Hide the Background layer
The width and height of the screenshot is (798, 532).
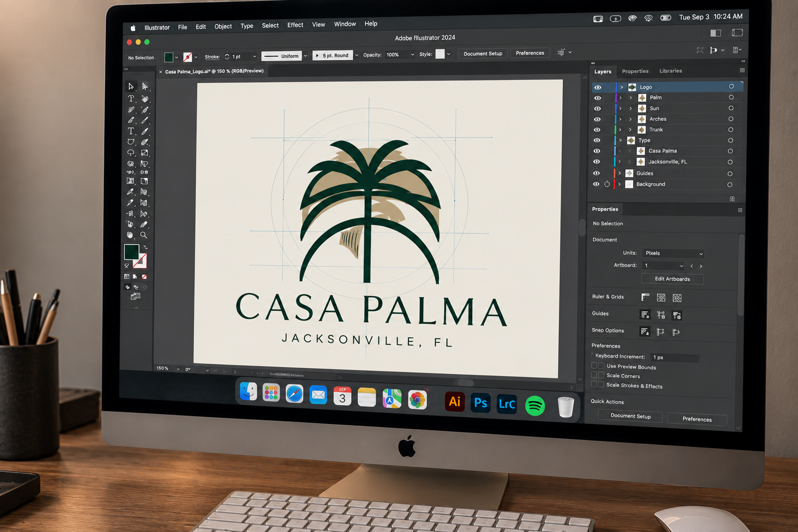point(596,184)
